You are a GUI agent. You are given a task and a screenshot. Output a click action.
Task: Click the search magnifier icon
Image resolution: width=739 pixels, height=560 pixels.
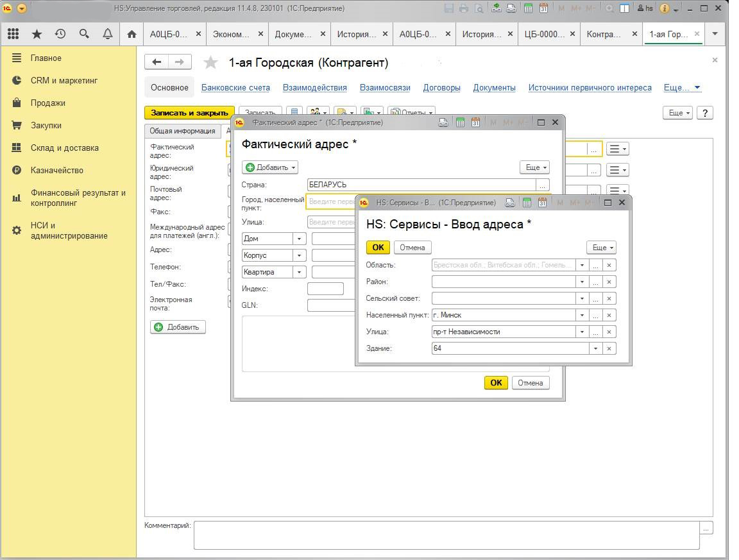click(x=84, y=34)
